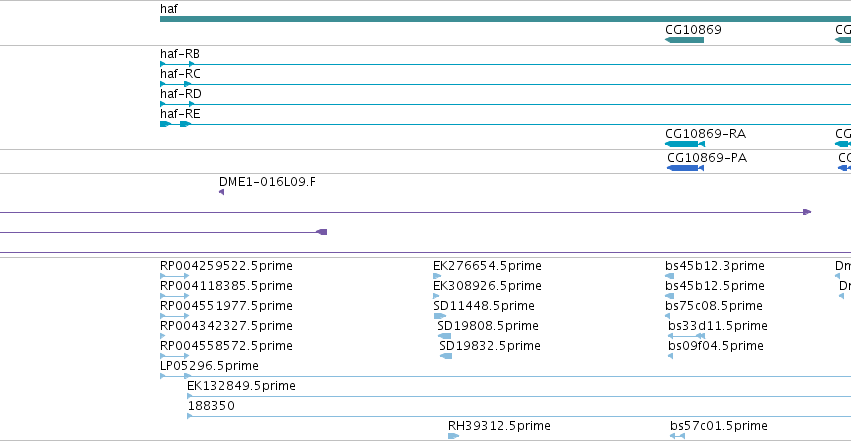Select EST EK132849.5prime
The image size is (851, 441).
242,386
